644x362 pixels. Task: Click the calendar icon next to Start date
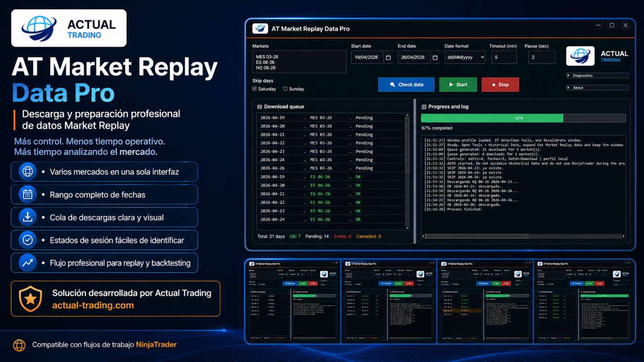pyautogui.click(x=388, y=57)
